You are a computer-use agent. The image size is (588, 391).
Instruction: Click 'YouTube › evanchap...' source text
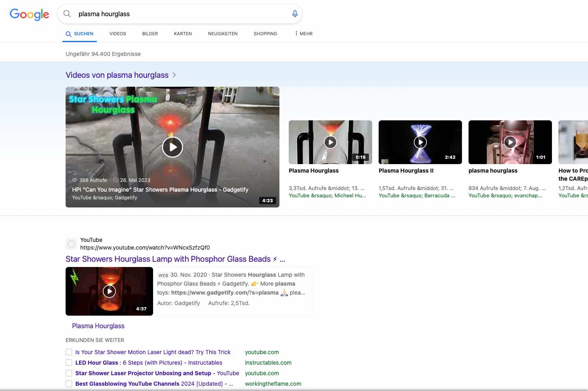tap(505, 195)
